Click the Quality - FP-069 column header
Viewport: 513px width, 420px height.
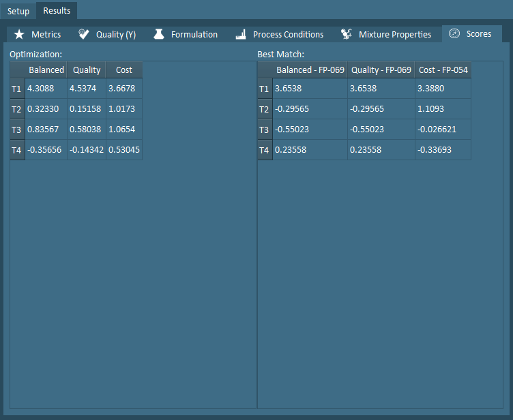[x=381, y=70]
